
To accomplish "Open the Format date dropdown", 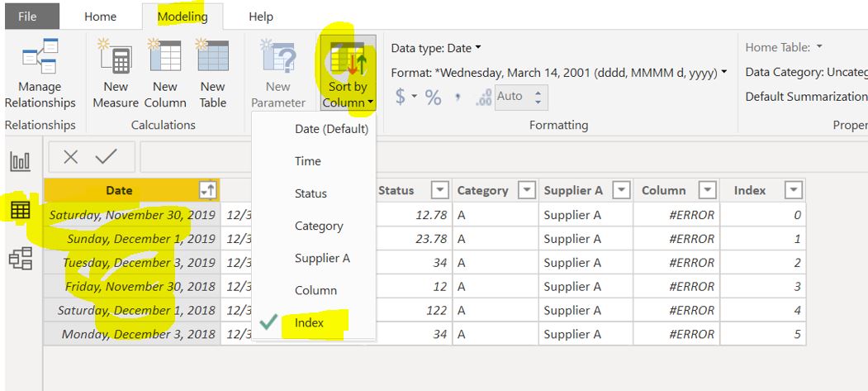I will [x=558, y=73].
